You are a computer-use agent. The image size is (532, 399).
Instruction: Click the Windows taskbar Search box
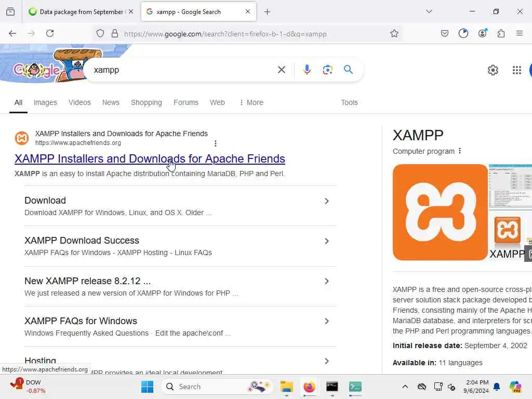[x=217, y=387]
